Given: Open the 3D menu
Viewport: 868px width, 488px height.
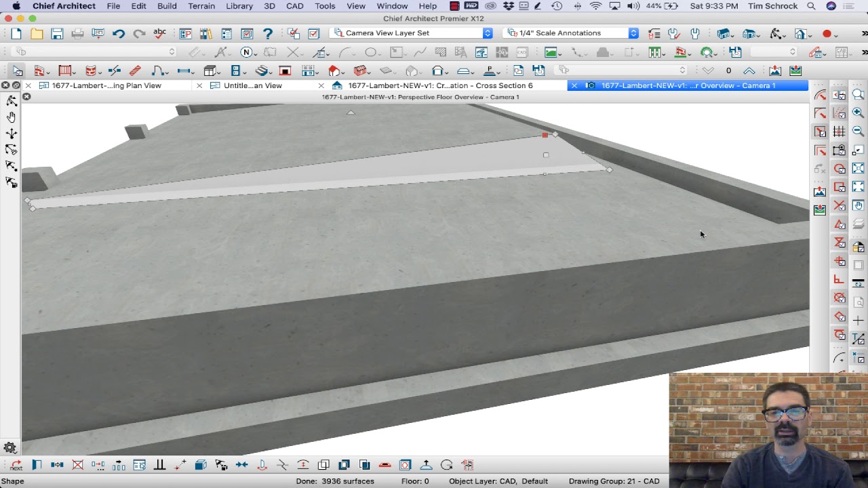Looking at the screenshot, I should pyautogui.click(x=269, y=6).
